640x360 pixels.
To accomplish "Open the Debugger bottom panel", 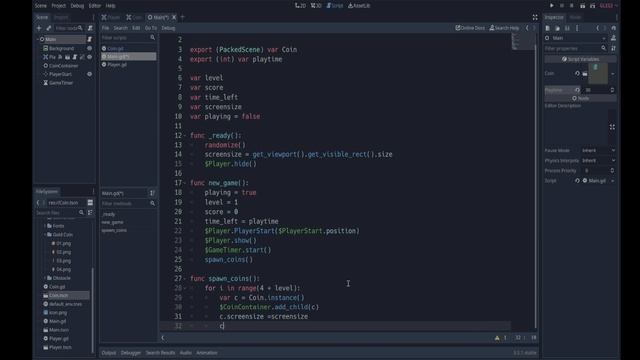I will 131,353.
